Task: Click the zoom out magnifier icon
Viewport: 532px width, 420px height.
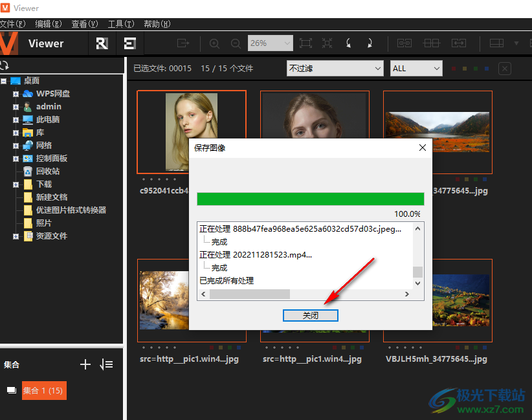Action: click(x=236, y=43)
